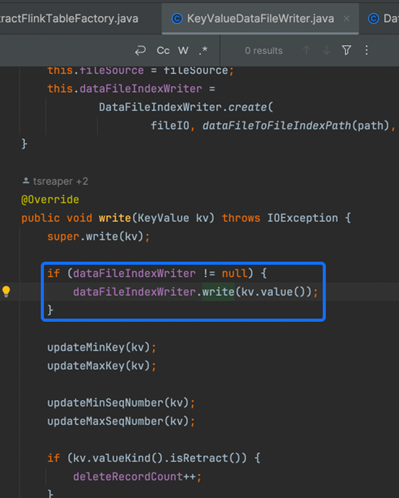Click the tsreaper +2 author annotation
The height and width of the screenshot is (498, 399).
61,181
